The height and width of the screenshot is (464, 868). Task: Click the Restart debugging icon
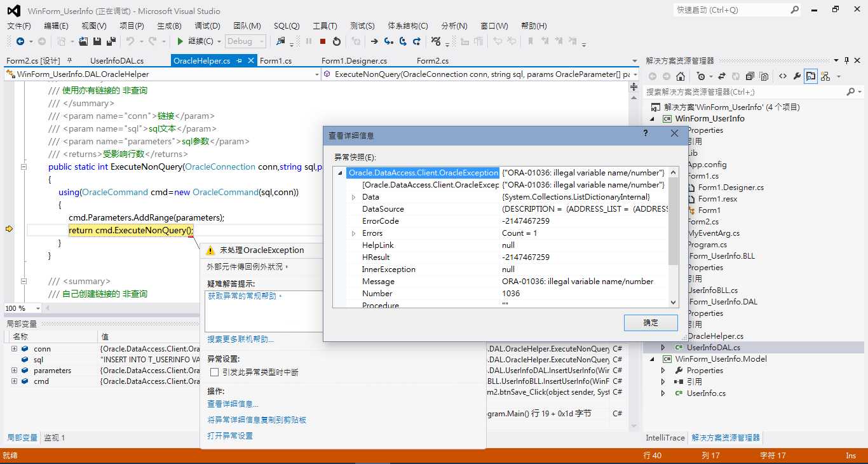click(x=337, y=41)
